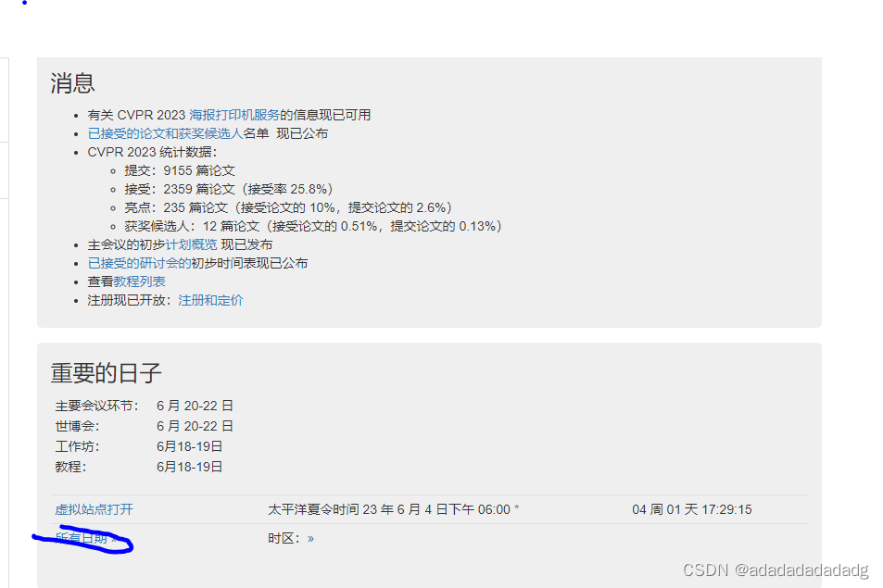Select the 主要会议环节 row label
883x588 pixels.
pyautogui.click(x=96, y=406)
